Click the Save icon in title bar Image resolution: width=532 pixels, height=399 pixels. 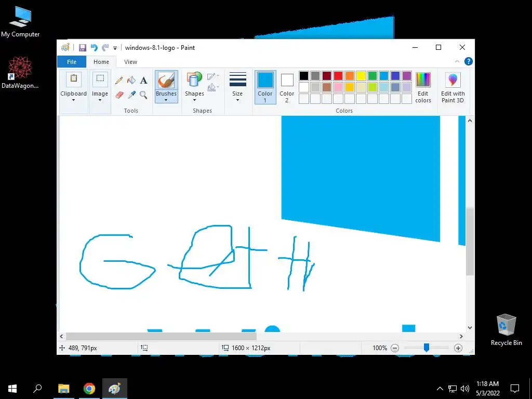click(x=83, y=48)
